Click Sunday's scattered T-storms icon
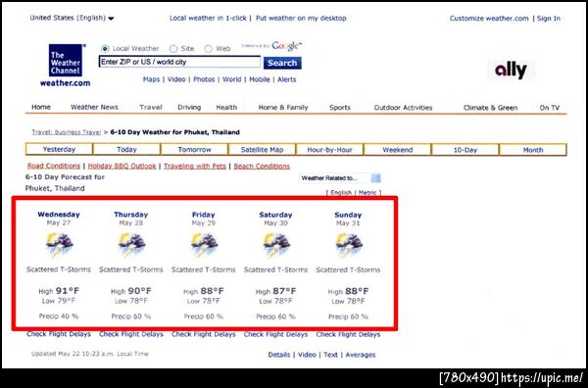Viewport: 588px width, 388px height. [348, 244]
